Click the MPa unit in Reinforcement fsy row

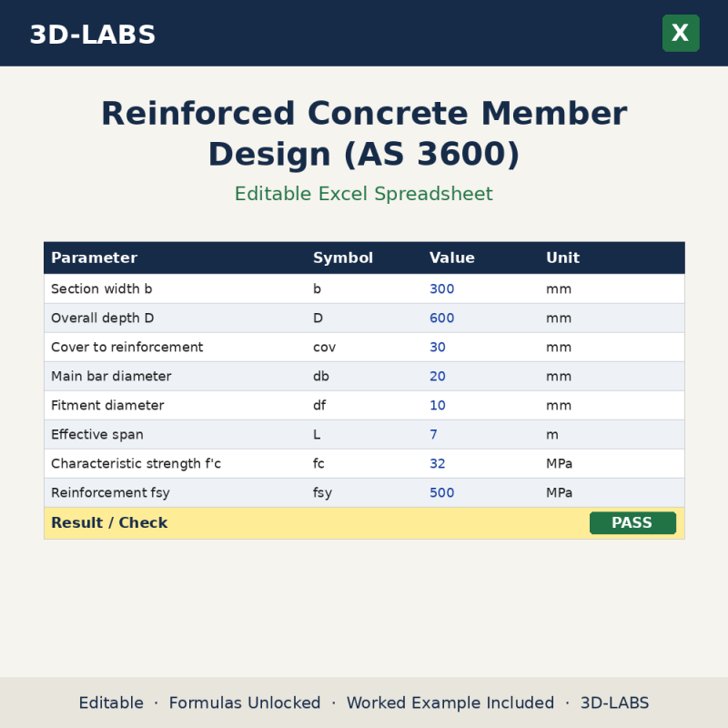point(559,492)
